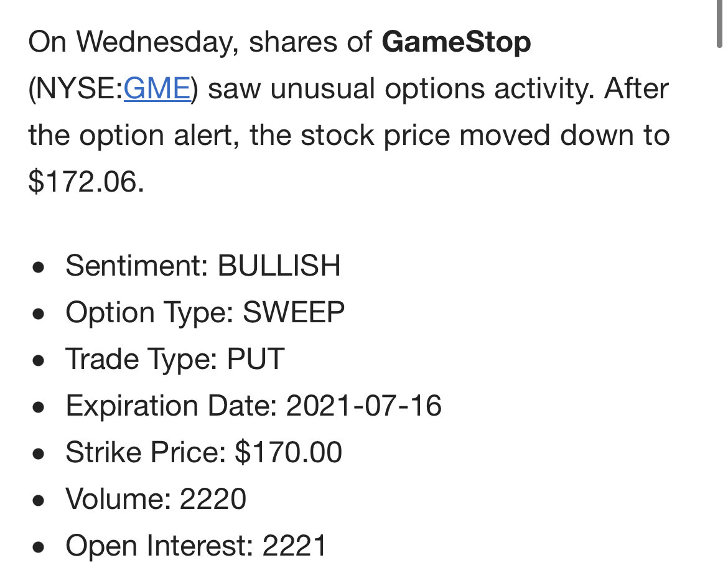Click the Trade Type: PUT entry
The width and height of the screenshot is (728, 573).
[175, 359]
